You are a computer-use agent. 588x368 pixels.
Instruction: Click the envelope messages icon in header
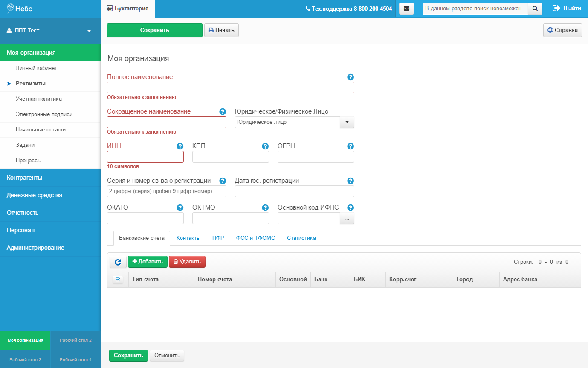(406, 9)
